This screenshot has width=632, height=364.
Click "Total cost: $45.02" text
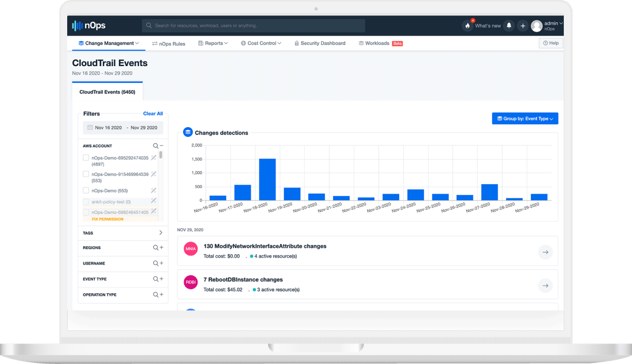pyautogui.click(x=223, y=290)
